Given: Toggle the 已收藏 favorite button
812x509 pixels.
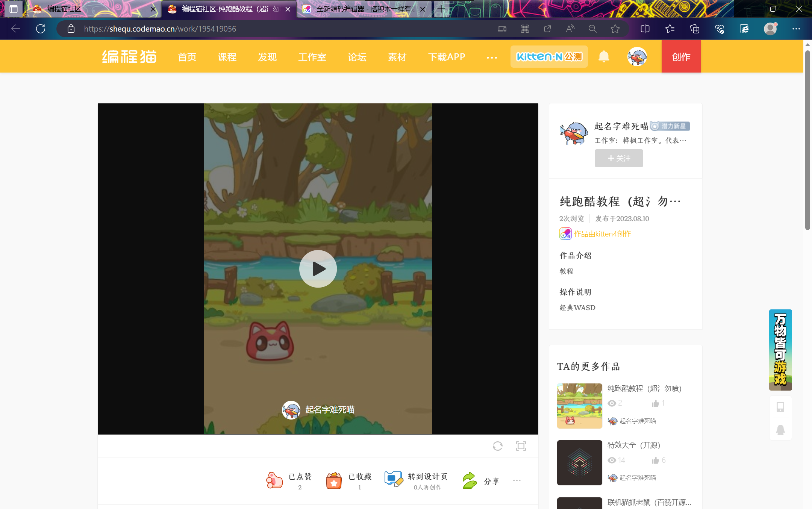Looking at the screenshot, I should coord(348,480).
